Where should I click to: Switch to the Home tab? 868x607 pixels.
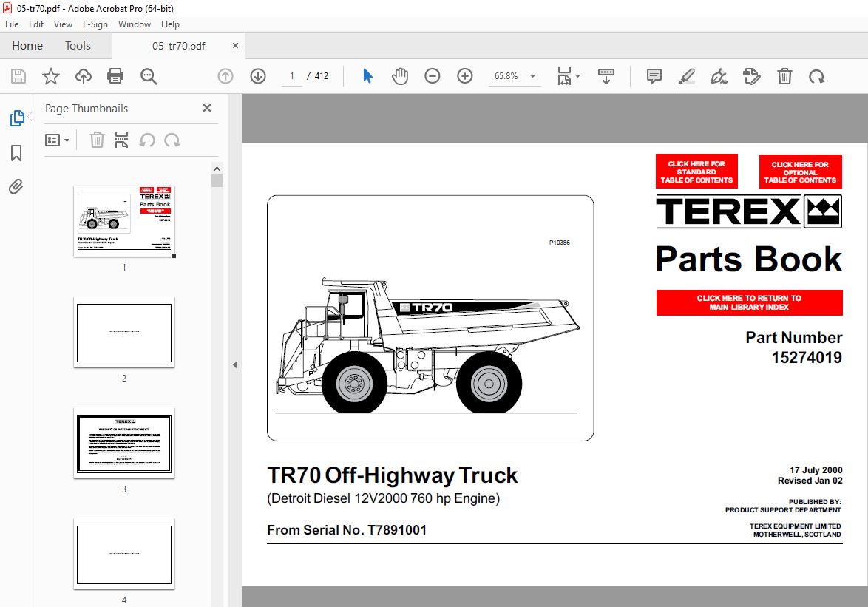click(27, 46)
